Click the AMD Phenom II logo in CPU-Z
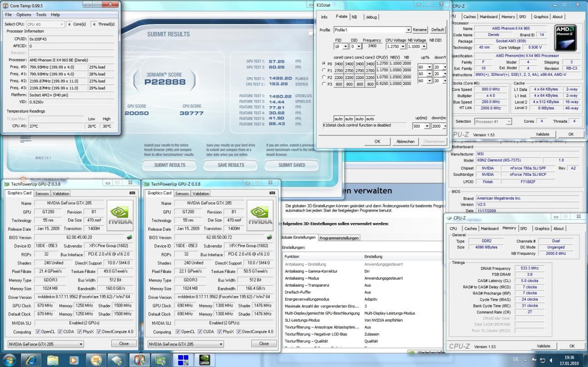 (x=566, y=38)
